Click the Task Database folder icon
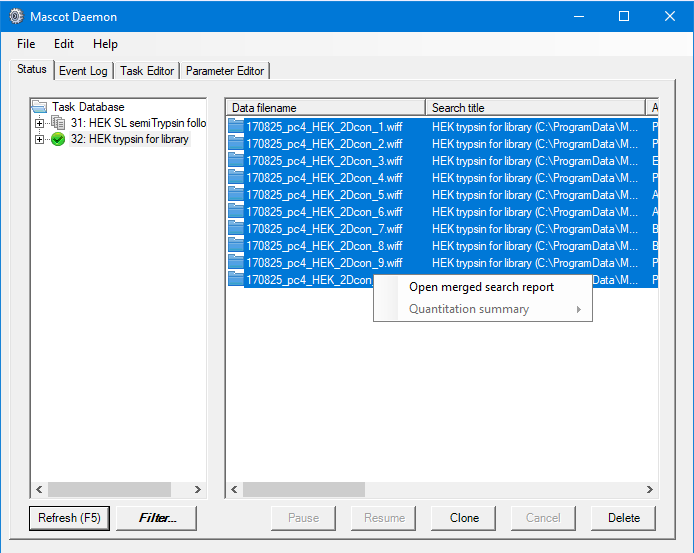694x553 pixels. pyautogui.click(x=39, y=107)
